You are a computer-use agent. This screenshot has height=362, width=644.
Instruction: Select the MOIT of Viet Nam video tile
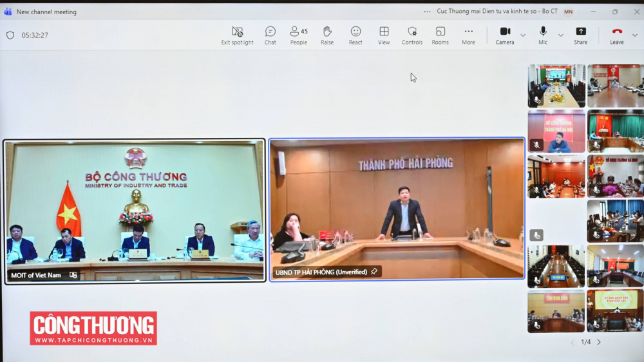[135, 211]
